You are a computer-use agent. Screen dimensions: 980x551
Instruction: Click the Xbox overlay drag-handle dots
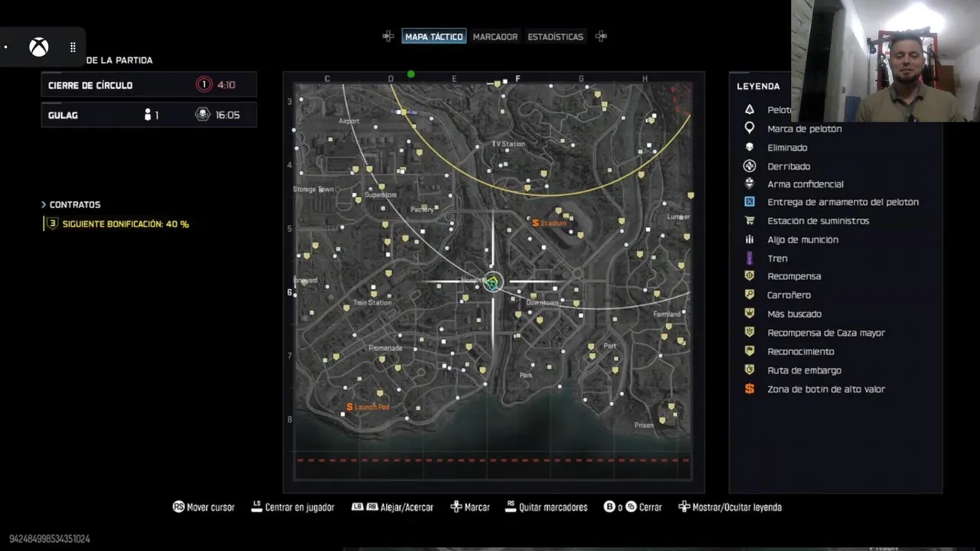(x=73, y=47)
